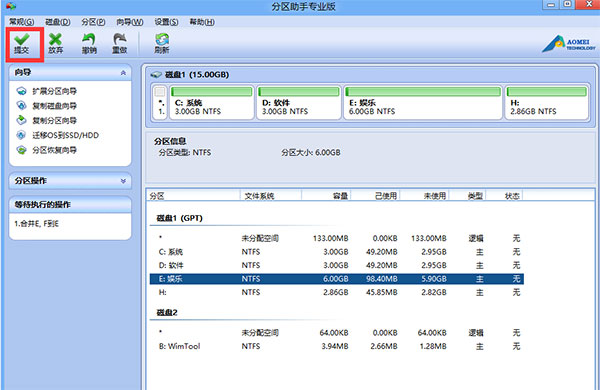Select the H: partition row in the list
This screenshot has width=600, height=390.
[x=337, y=292]
